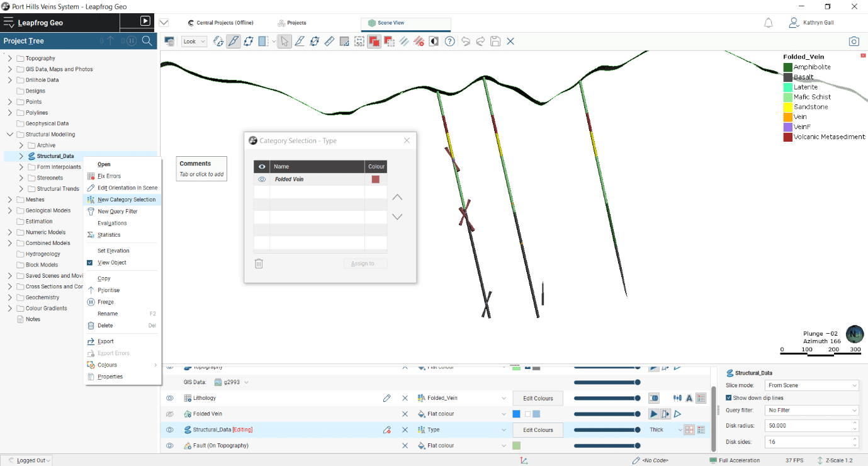
Task: Open the Slice mode dropdown
Action: (811, 385)
